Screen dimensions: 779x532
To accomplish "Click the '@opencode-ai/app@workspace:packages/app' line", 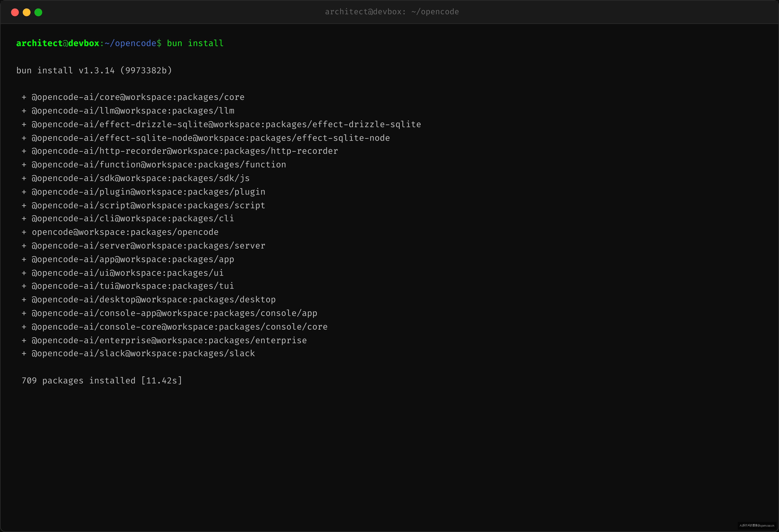I will (128, 259).
